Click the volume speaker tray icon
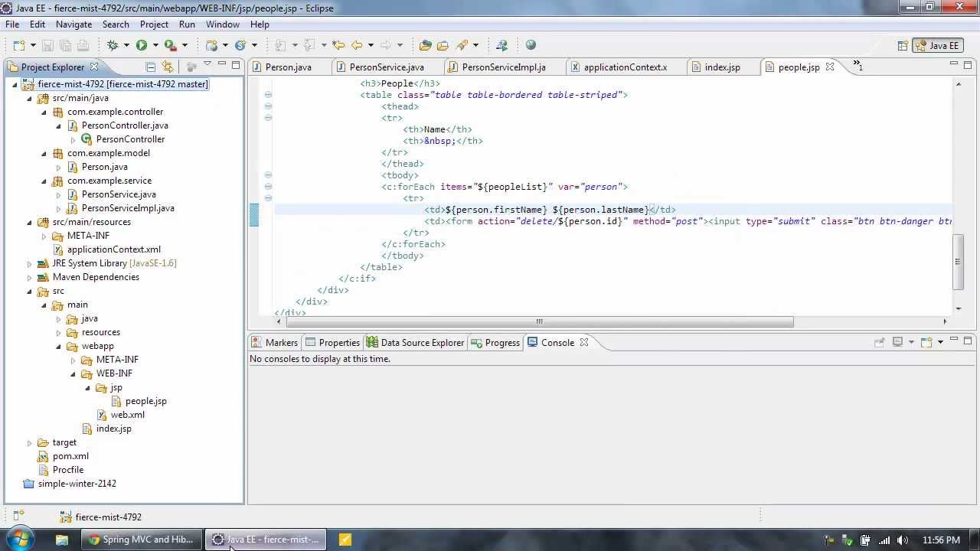Viewport: 980px width, 551px height. [903, 540]
